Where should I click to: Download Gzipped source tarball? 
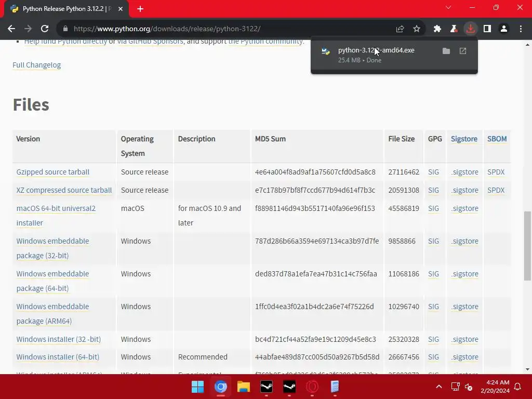[53, 172]
